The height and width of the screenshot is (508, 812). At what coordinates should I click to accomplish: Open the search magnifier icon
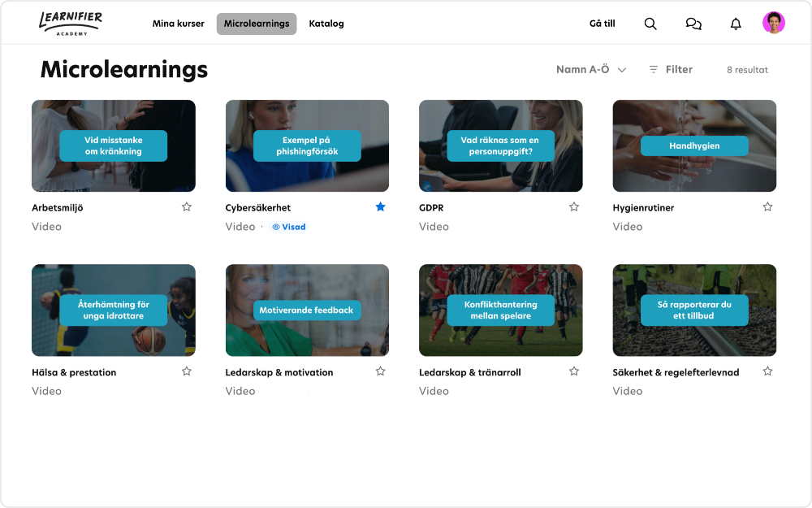650,24
